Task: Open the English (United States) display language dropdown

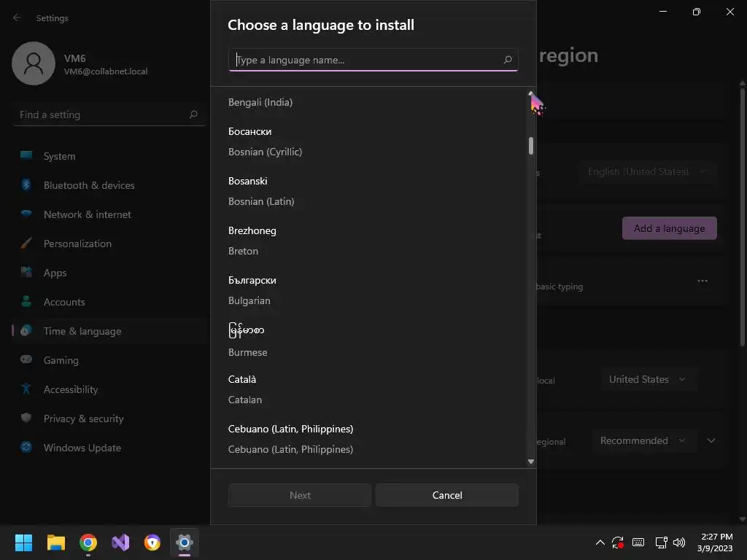Action: (646, 171)
